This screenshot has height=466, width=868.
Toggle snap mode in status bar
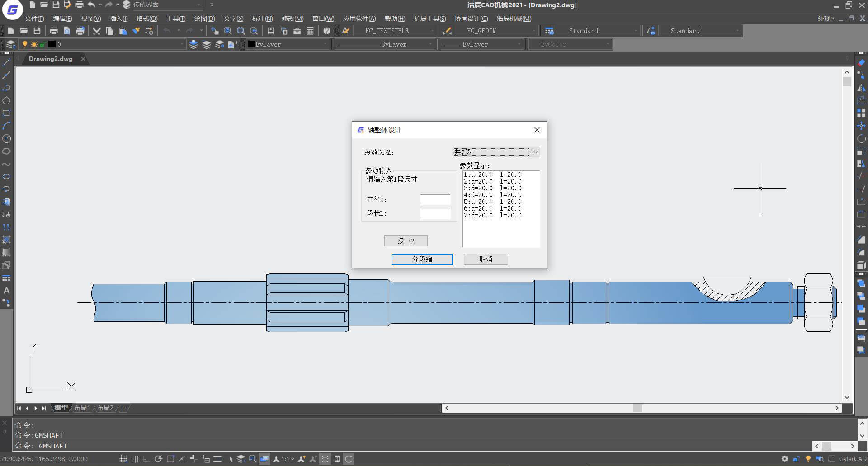point(123,459)
